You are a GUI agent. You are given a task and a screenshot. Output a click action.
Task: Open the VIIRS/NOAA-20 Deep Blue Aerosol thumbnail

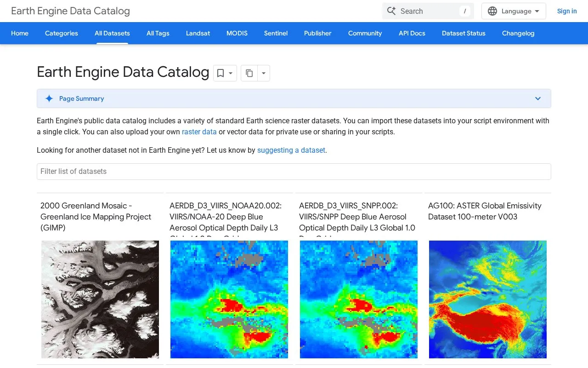pos(229,299)
